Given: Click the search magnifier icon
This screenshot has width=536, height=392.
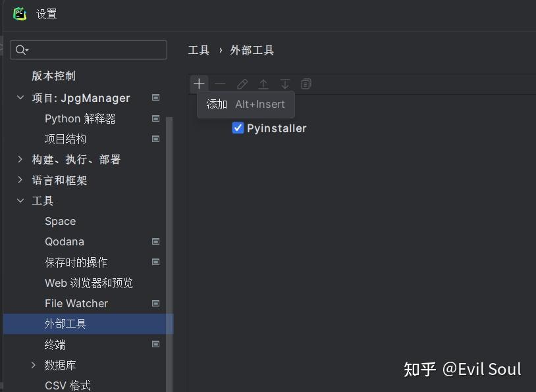Looking at the screenshot, I should (21, 50).
